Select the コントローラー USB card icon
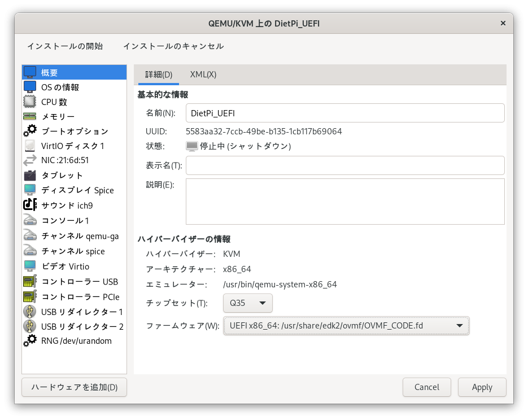The width and height of the screenshot is (528, 420). 30,282
